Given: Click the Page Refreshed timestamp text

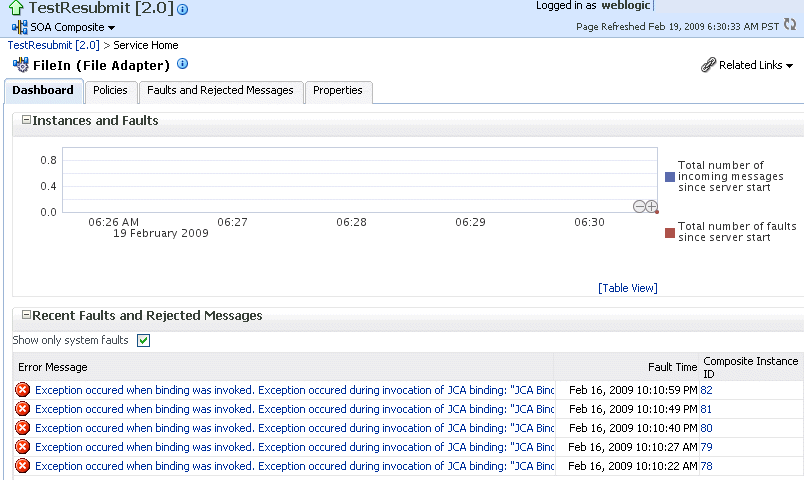Looking at the screenshot, I should tap(677, 27).
